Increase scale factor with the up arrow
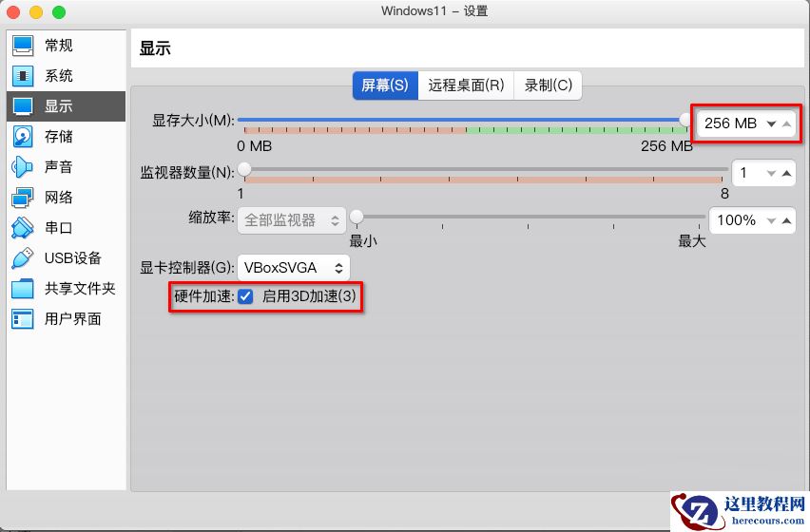Screen dimensions: 810x532 pyautogui.click(x=786, y=220)
